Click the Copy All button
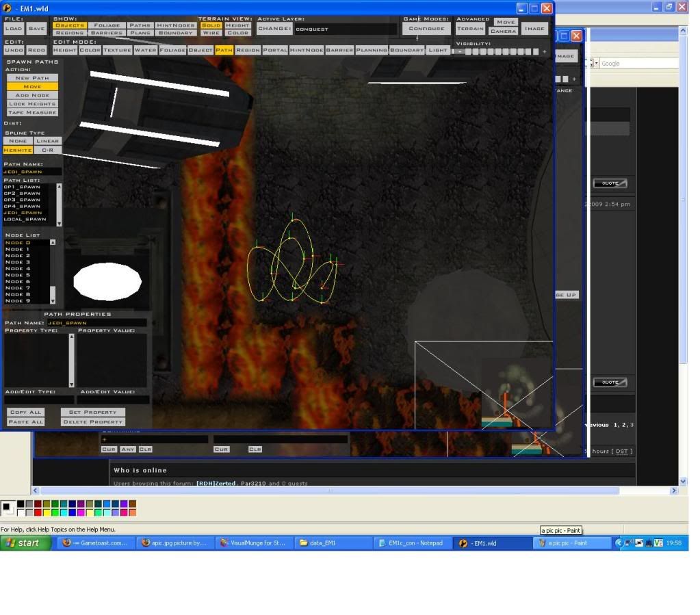 [x=25, y=413]
